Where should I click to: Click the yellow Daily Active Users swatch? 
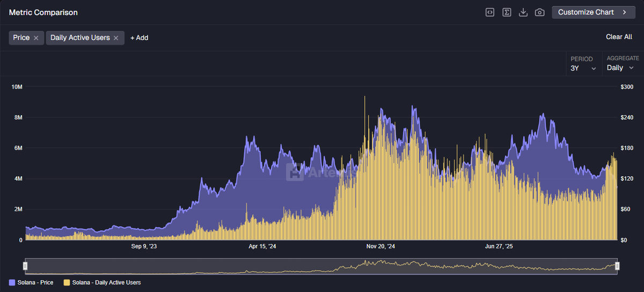click(x=67, y=282)
